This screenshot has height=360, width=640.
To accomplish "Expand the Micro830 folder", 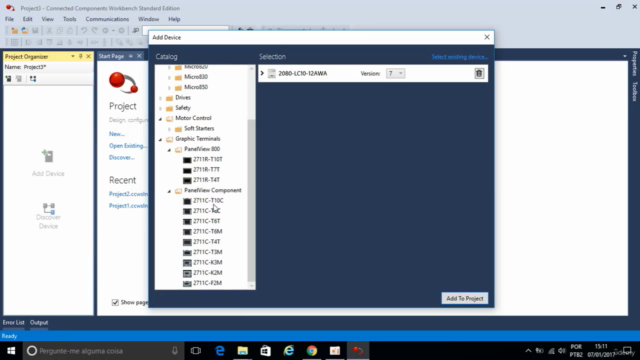I will pyautogui.click(x=169, y=77).
